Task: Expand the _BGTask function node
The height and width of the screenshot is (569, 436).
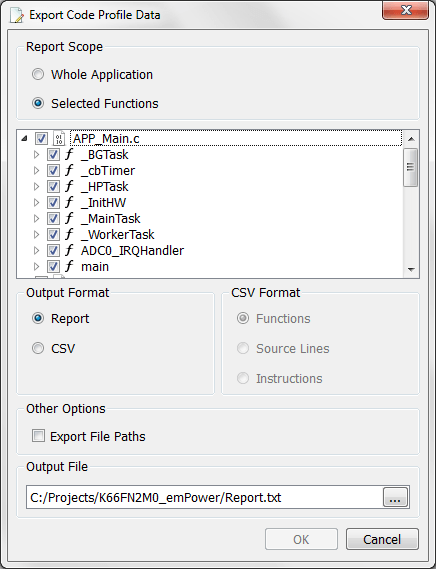Action: (x=36, y=155)
